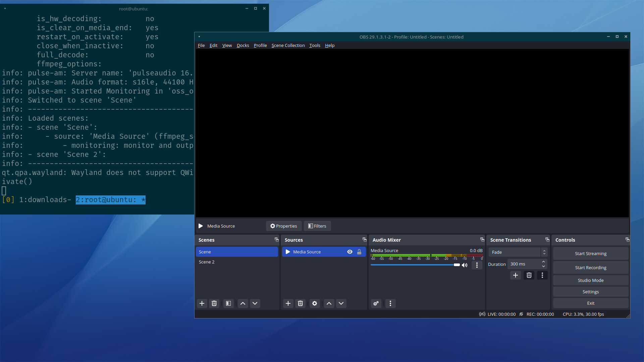Viewport: 644px width, 362px height.
Task: Open the View menu
Action: click(x=227, y=45)
